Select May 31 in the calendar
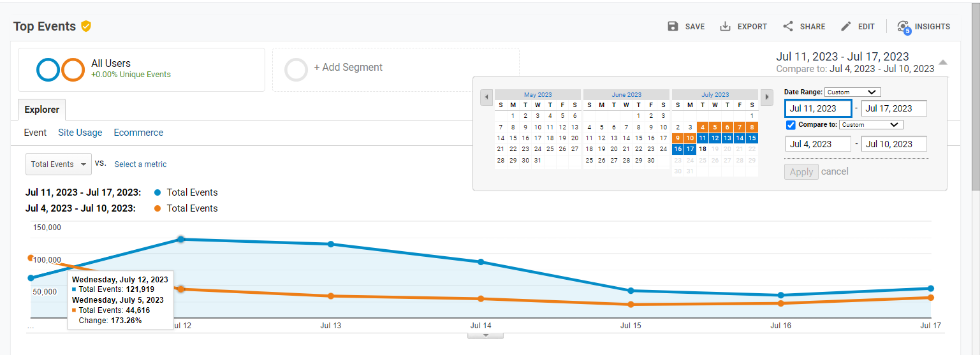Viewport: 980px width, 355px height. [x=538, y=161]
